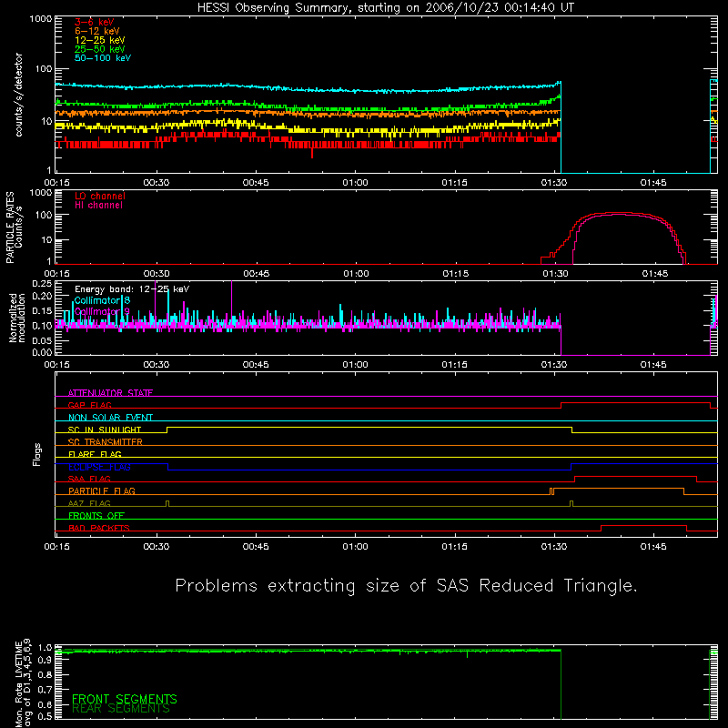Click the AAZ FLAG label
Viewport: 728px width, 728px height.
(89, 503)
